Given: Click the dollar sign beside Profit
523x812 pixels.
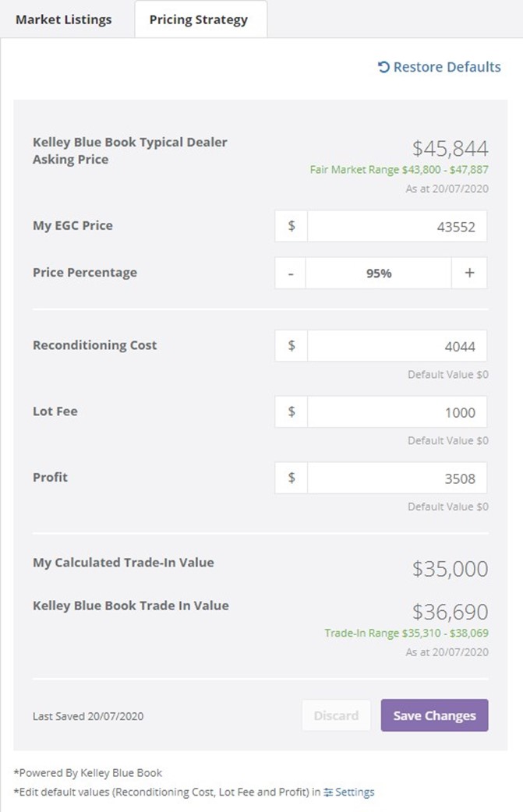Looking at the screenshot, I should [x=291, y=478].
